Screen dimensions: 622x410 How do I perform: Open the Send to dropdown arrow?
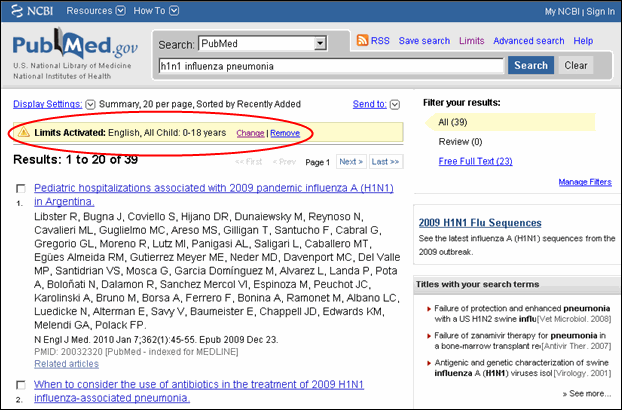(395, 104)
